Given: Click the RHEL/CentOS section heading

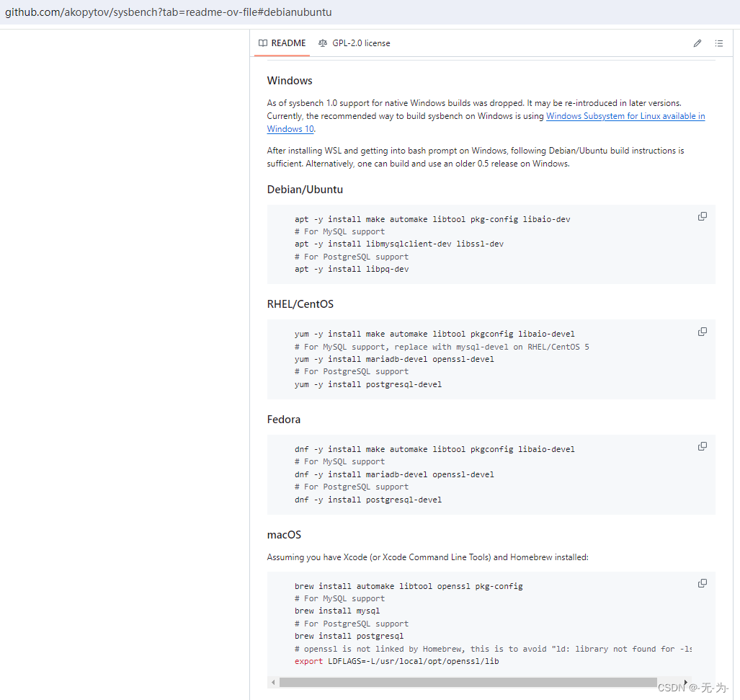Looking at the screenshot, I should pyautogui.click(x=300, y=304).
